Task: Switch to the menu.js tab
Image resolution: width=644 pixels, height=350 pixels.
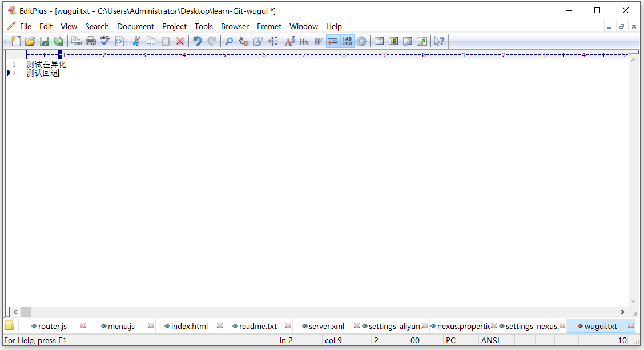Action: click(x=121, y=326)
